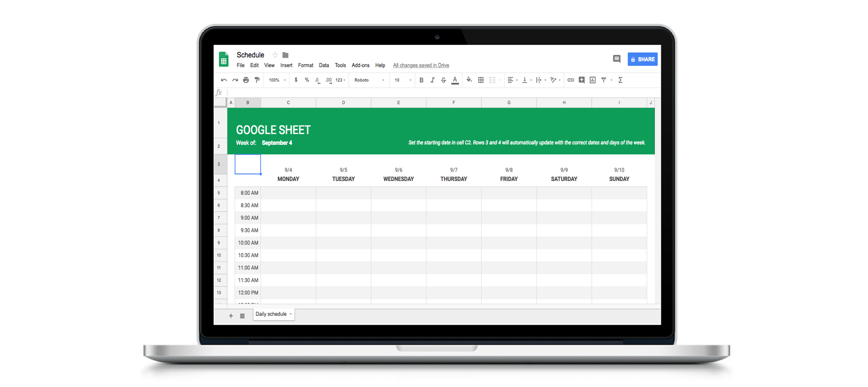
Task: Click the 12:00 PM time cell
Action: (248, 292)
